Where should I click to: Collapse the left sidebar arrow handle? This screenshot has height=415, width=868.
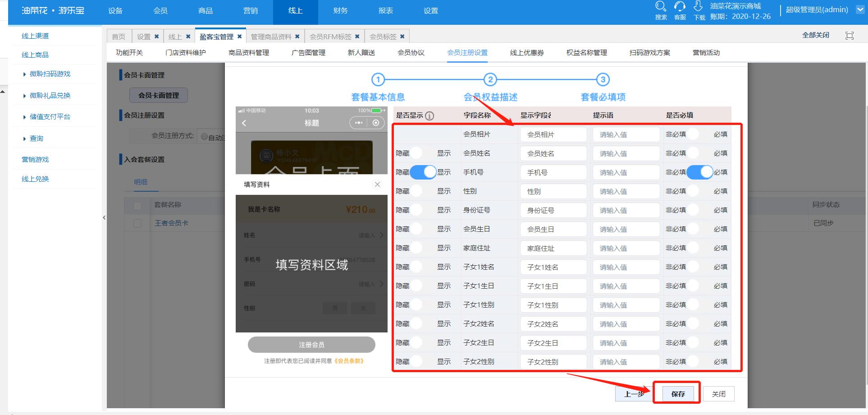pyautogui.click(x=104, y=217)
